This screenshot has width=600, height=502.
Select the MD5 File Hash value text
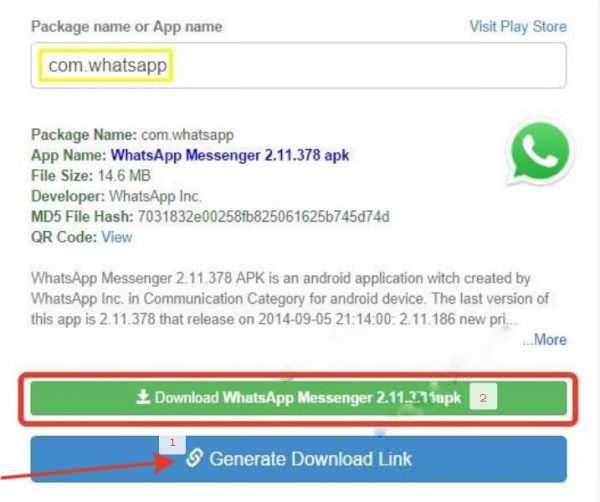263,217
